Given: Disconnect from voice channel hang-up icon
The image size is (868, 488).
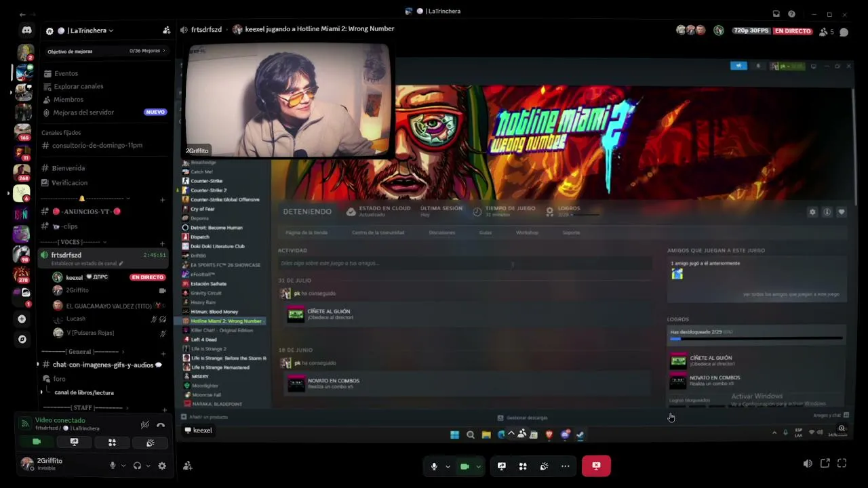Looking at the screenshot, I should (x=161, y=425).
